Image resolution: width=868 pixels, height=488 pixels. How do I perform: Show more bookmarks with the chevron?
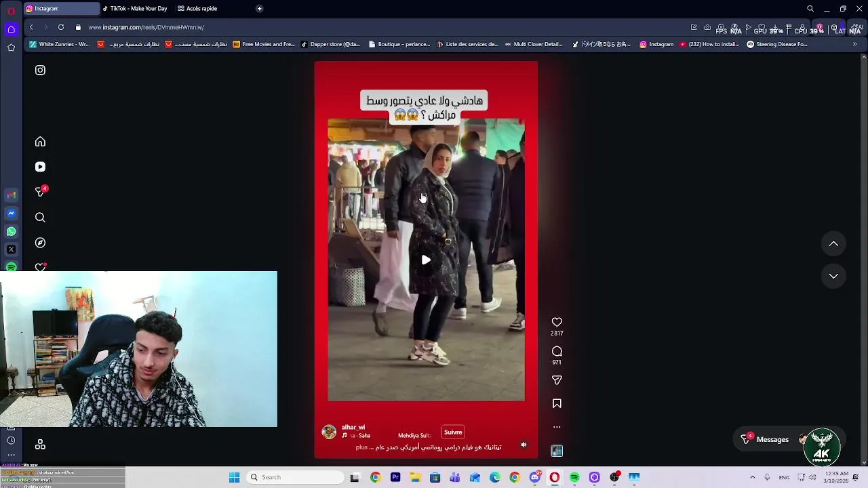coord(854,45)
